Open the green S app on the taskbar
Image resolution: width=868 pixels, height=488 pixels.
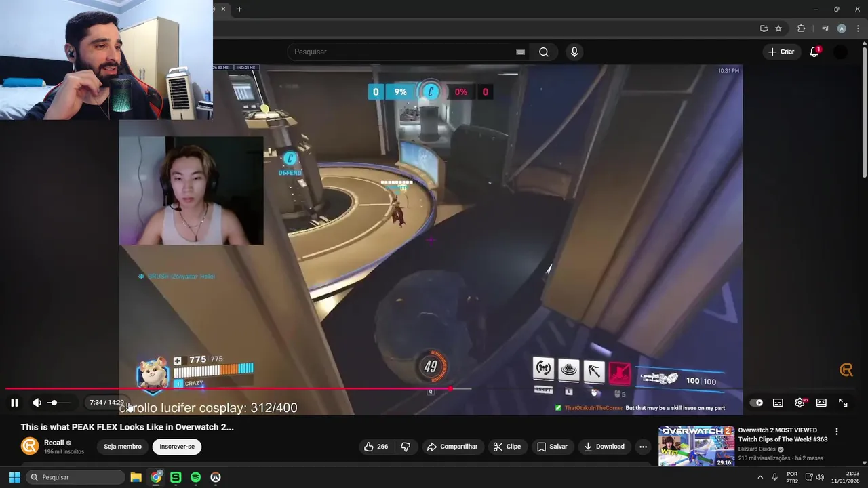[176, 477]
